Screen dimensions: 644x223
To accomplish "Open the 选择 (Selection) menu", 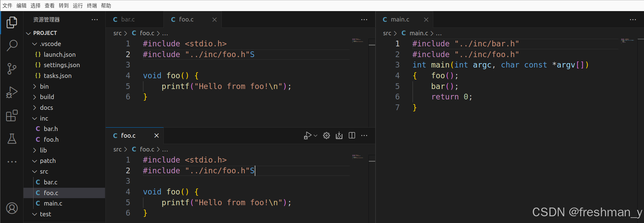I will coord(36,5).
